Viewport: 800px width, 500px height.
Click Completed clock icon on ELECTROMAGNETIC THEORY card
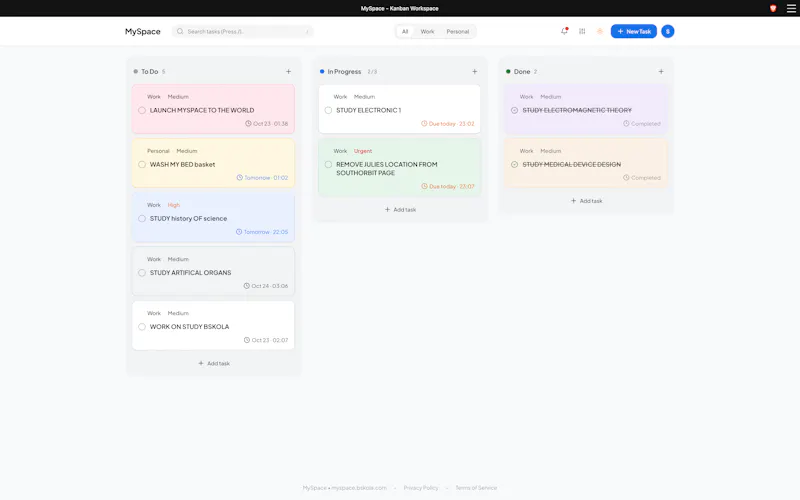click(x=626, y=123)
